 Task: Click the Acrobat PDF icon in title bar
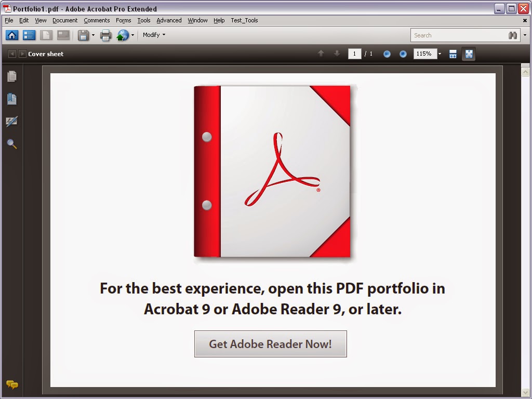[7, 8]
